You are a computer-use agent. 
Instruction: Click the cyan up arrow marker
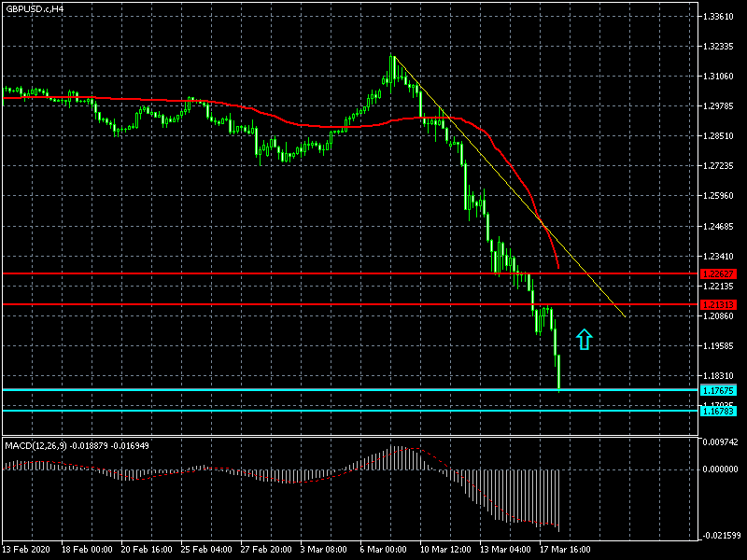point(585,340)
